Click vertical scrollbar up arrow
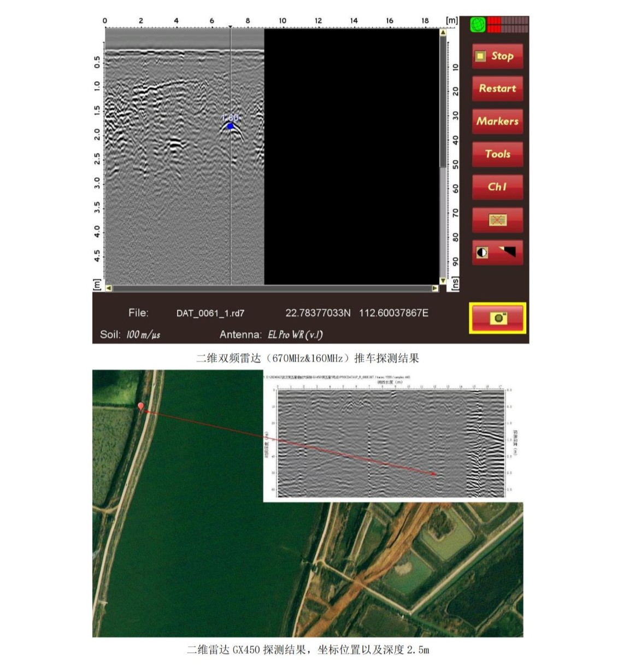Screen dimensions: 617x672 [443, 33]
